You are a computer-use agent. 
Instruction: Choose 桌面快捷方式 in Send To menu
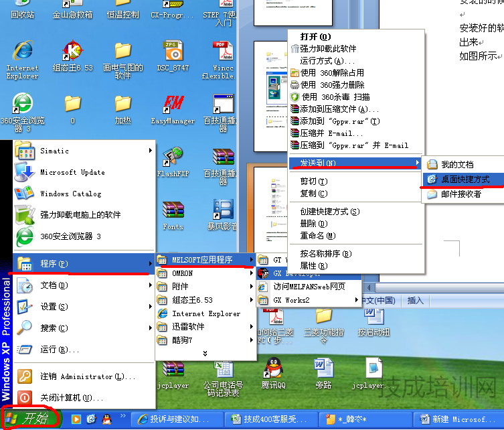point(465,180)
